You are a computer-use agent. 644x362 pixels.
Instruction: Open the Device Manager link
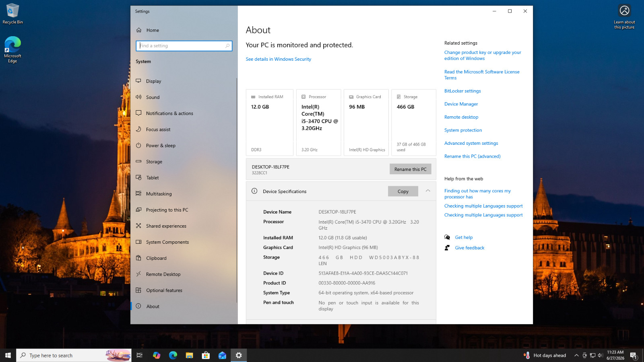pos(461,104)
